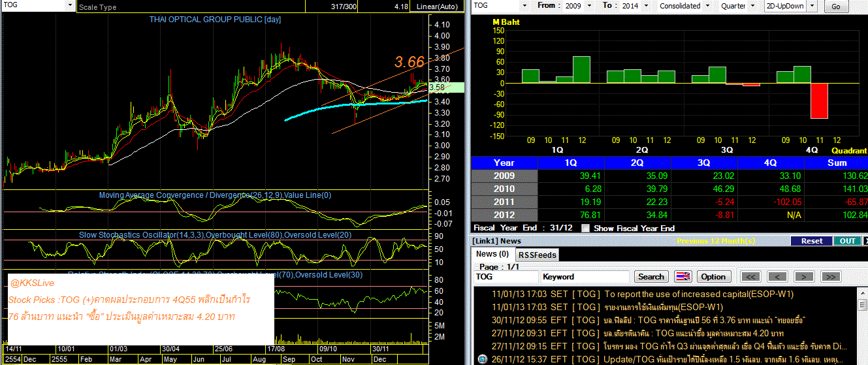
Task: Jump to last news page with >> button
Action: [x=829, y=277]
